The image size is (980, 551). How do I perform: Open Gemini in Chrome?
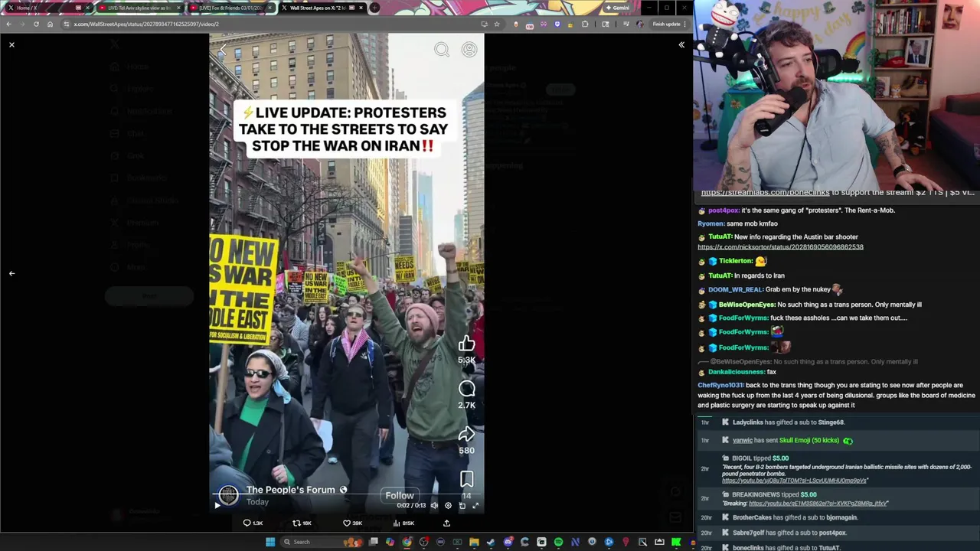coord(617,8)
